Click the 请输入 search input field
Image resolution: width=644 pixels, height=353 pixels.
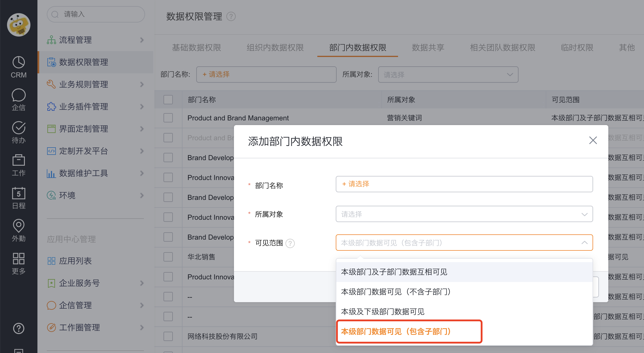pyautogui.click(x=96, y=14)
